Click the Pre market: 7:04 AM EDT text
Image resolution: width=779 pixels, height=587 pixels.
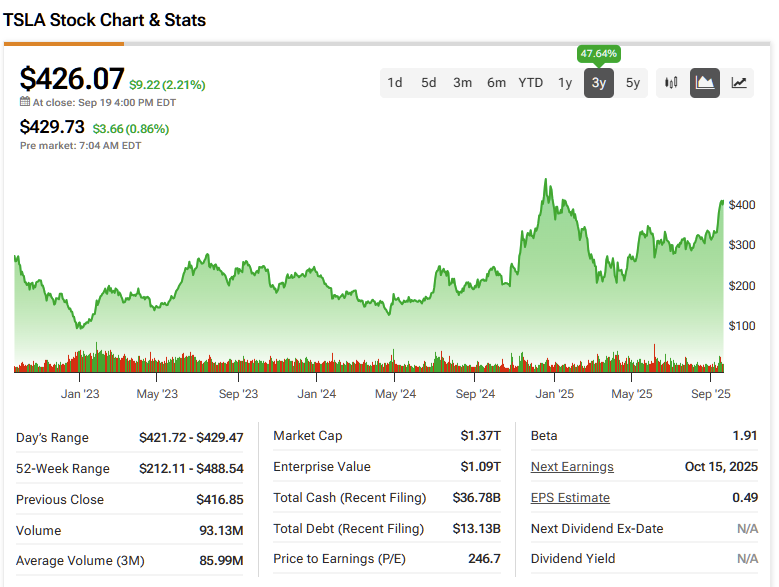[x=80, y=146]
